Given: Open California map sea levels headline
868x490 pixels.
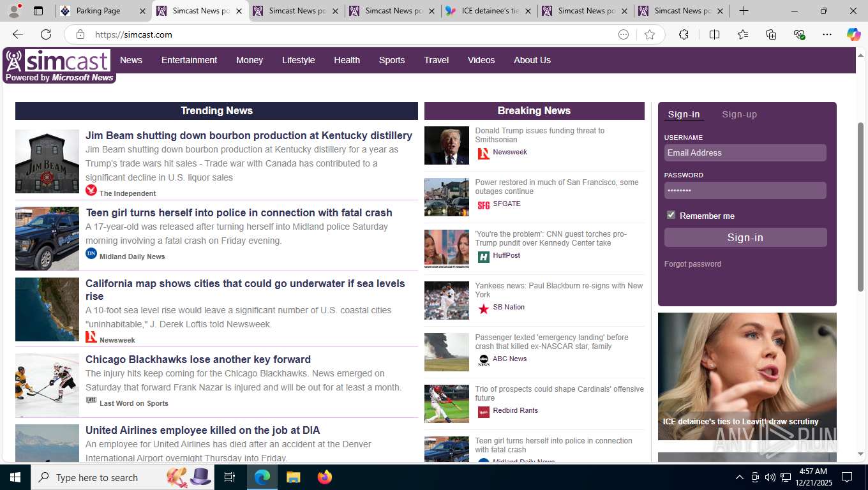Looking at the screenshot, I should (x=245, y=290).
